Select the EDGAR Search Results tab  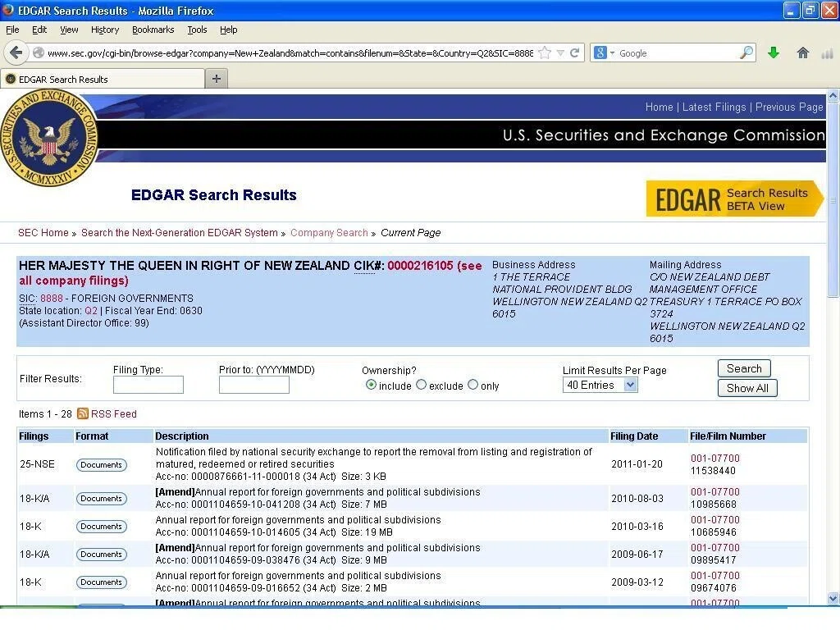[103, 79]
